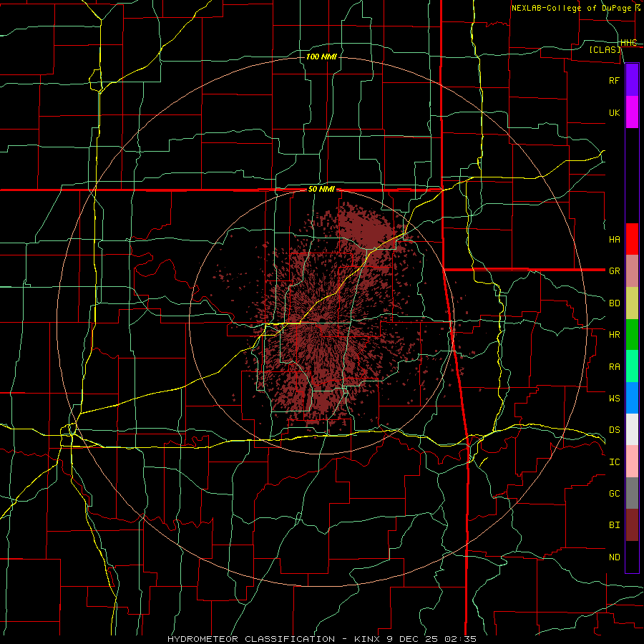Click the BI legend label

pos(614,525)
